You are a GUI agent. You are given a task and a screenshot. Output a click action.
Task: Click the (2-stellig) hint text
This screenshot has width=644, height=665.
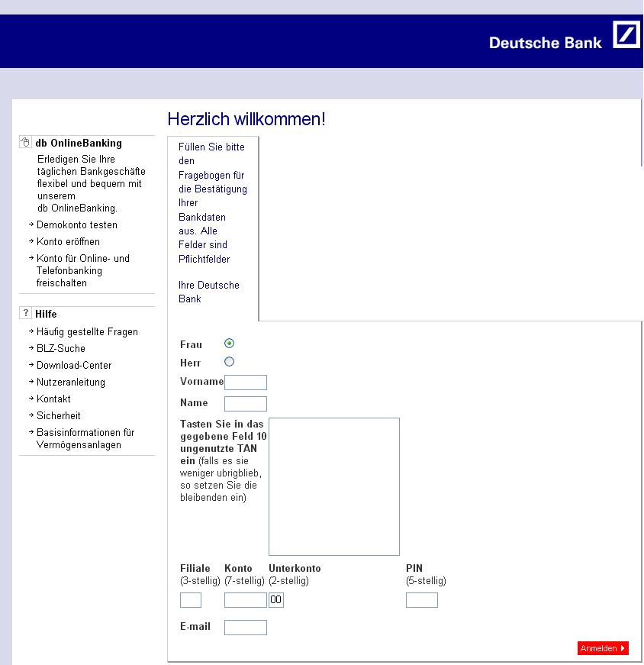click(288, 580)
